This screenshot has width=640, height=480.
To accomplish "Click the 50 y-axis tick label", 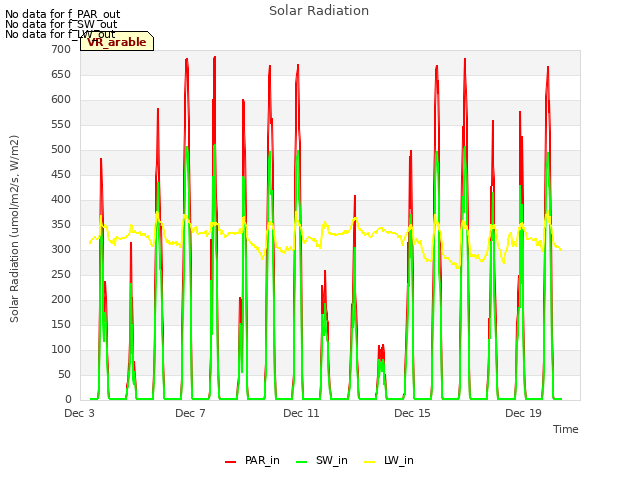I will (64, 375).
